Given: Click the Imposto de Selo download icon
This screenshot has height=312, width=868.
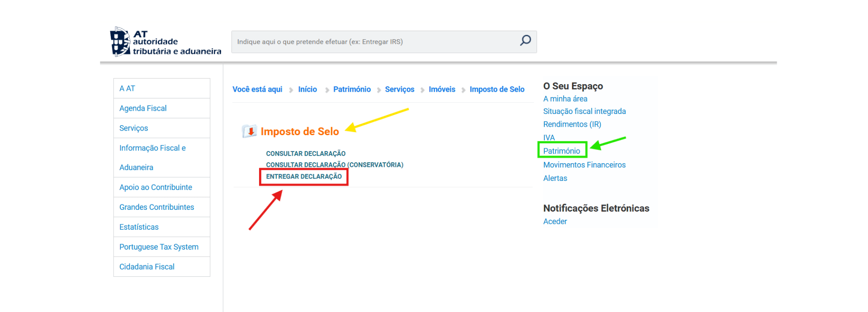Looking at the screenshot, I should click(x=249, y=132).
